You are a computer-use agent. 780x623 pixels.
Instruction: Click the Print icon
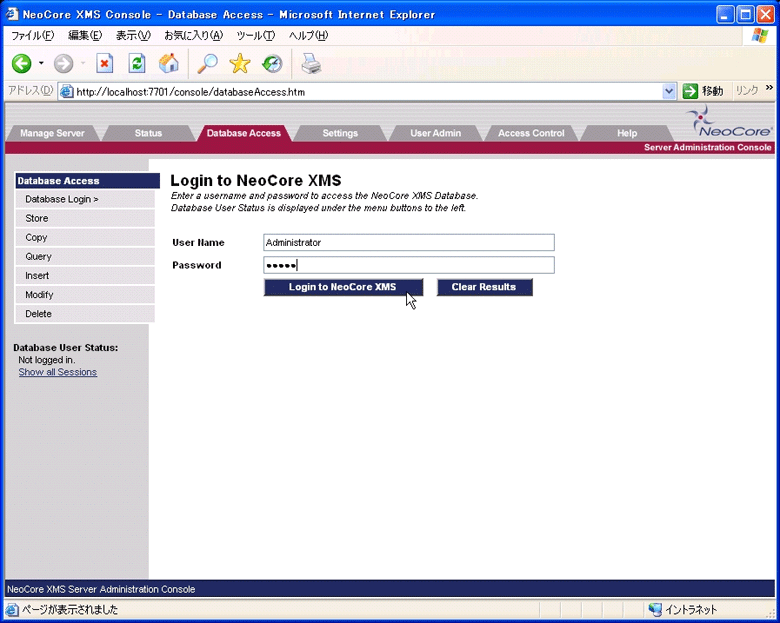[311, 63]
